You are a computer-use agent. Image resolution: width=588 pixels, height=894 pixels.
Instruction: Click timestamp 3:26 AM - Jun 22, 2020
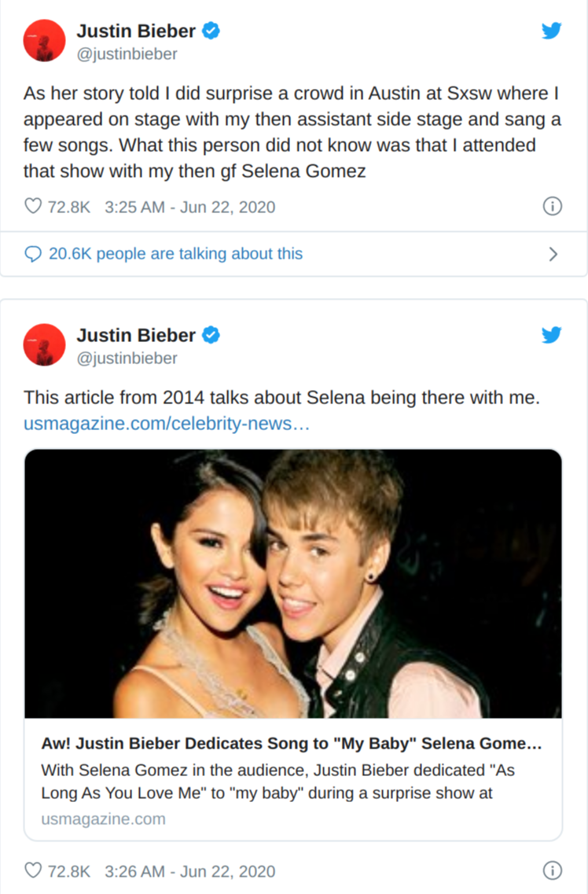[x=189, y=871]
